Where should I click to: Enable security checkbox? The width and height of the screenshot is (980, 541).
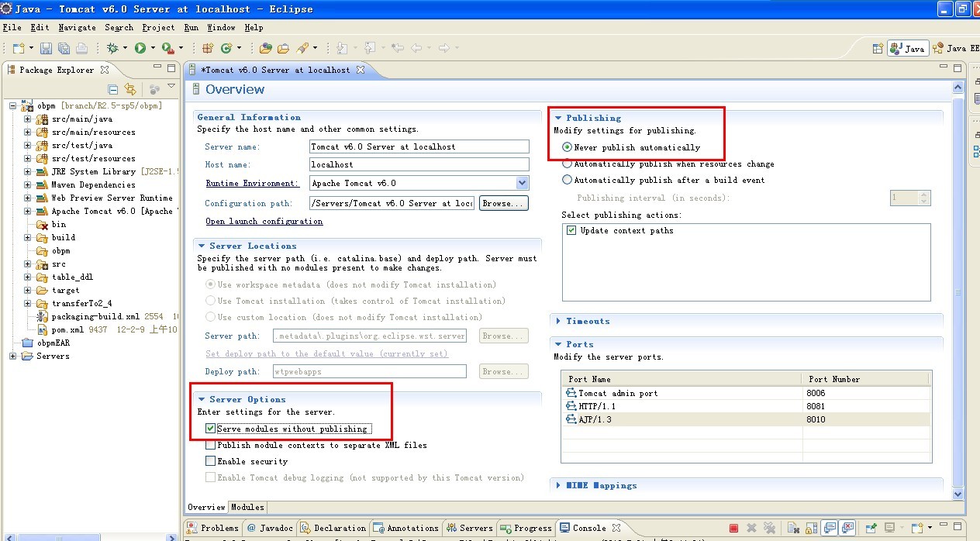click(x=210, y=461)
